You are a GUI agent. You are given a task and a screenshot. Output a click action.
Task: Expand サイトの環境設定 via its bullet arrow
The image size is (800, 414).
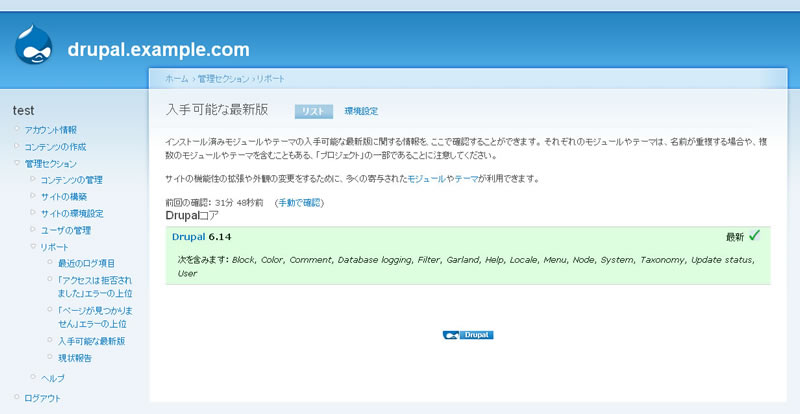tap(33, 212)
